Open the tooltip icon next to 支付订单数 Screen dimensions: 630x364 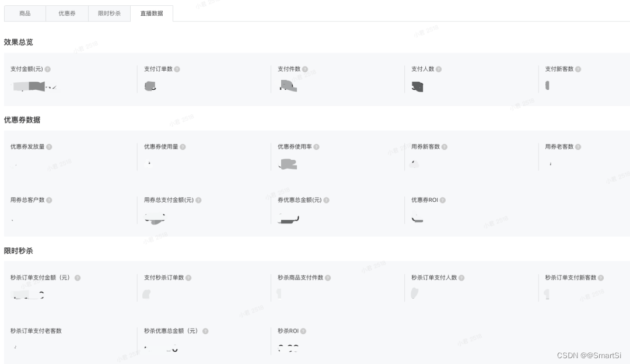pyautogui.click(x=176, y=69)
